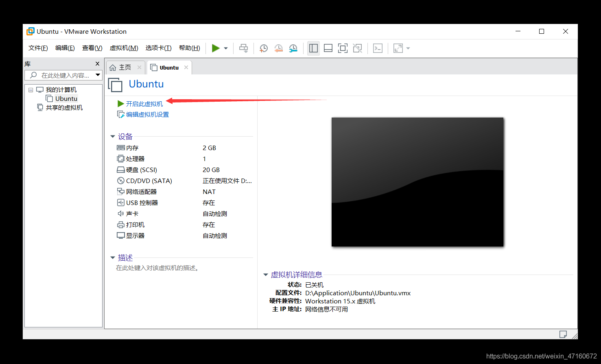Click the Workstation 15.x 虚拟机 compatibility value
Screen dimensions: 601x364
pos(340,301)
